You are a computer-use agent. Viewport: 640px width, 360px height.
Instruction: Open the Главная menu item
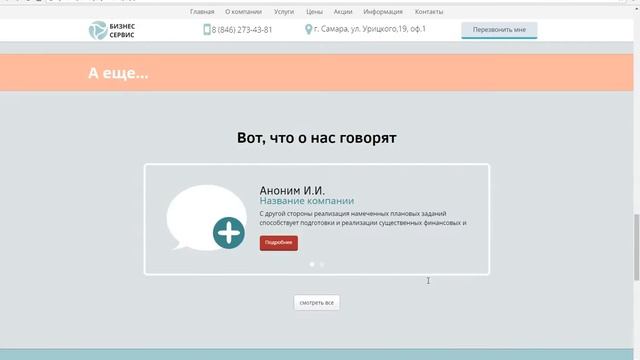click(202, 12)
